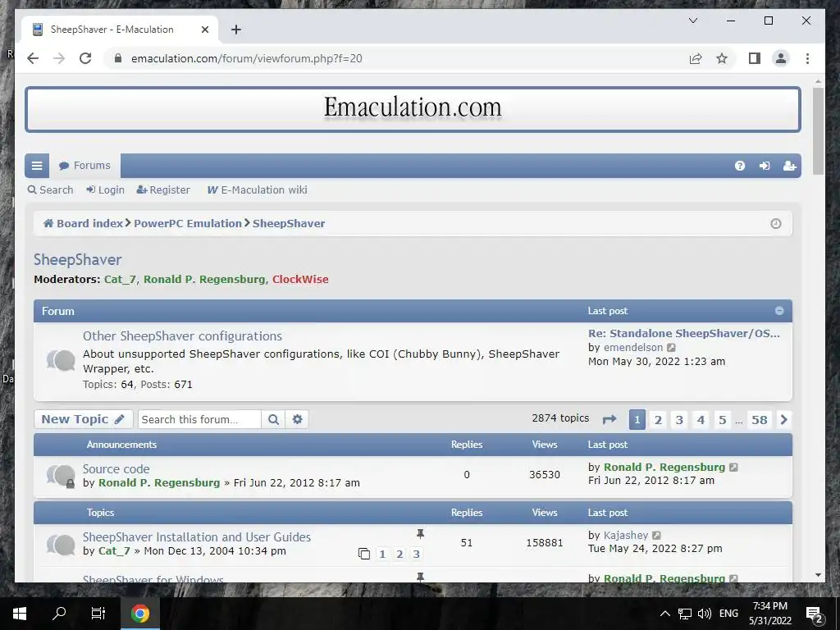Select the SheepShaver - E-Maculation tab
Image resolution: width=840 pixels, height=630 pixels.
[120, 30]
